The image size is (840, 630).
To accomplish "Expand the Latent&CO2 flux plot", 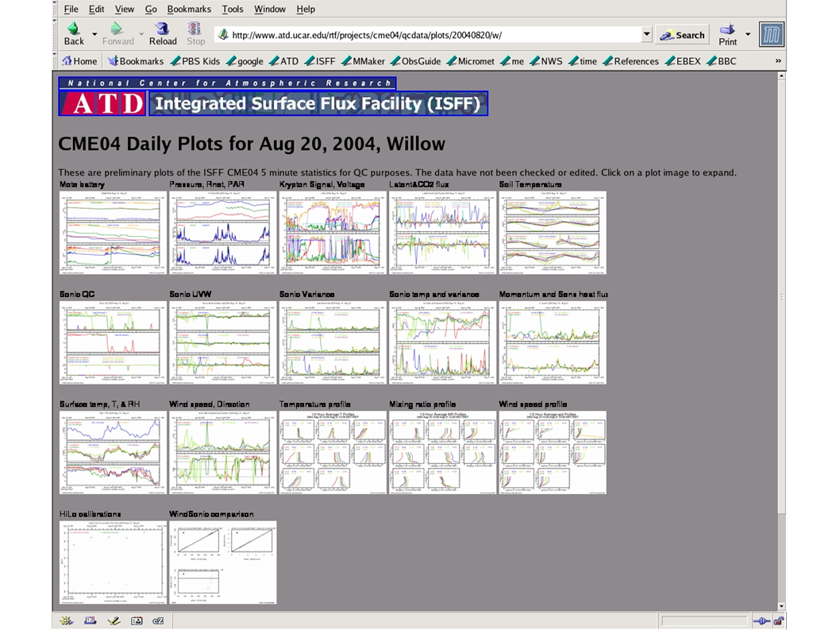I will (442, 233).
